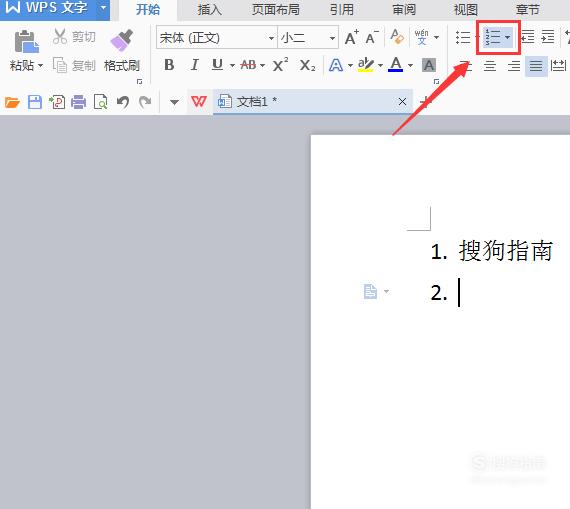Open the 引用 ribbon tab
This screenshot has height=509, width=570.
[x=342, y=9]
